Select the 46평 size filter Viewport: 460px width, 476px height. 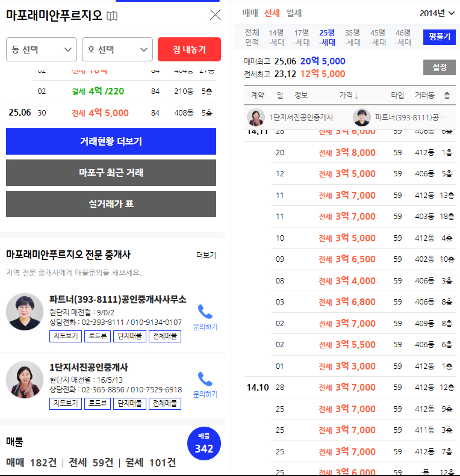[403, 37]
